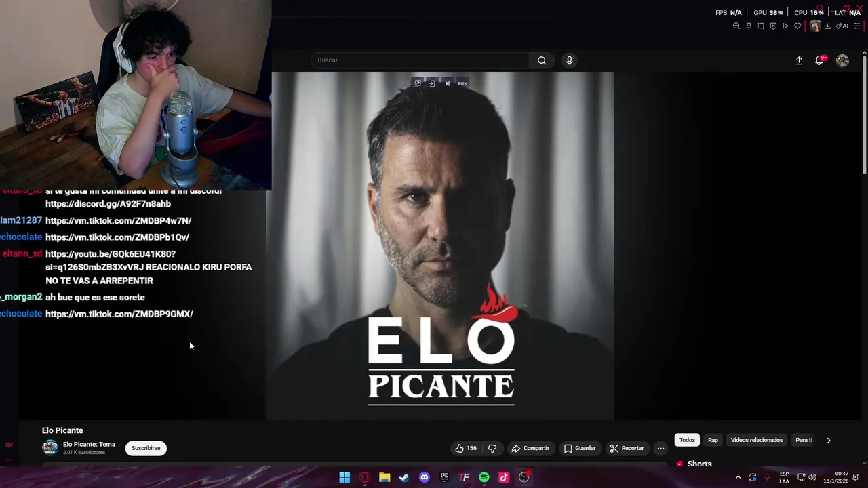Show hidden system tray icons
The width and height of the screenshot is (868, 488).
coord(738,477)
